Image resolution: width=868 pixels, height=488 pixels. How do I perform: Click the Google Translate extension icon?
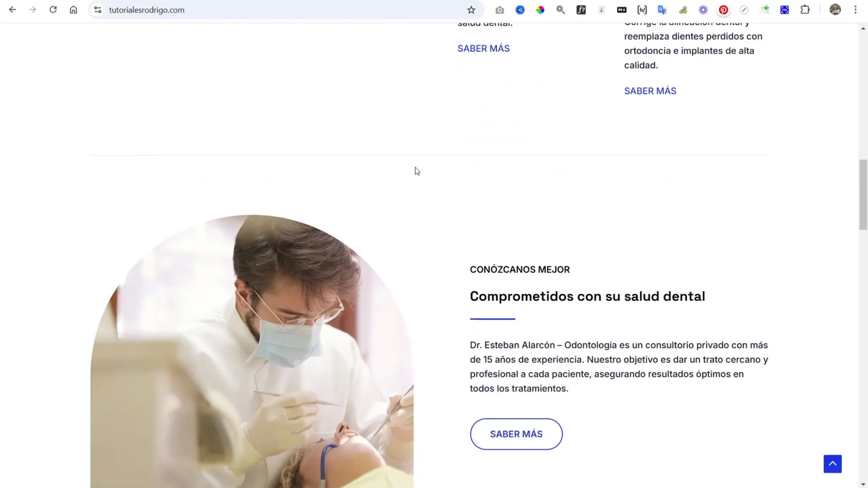point(662,10)
